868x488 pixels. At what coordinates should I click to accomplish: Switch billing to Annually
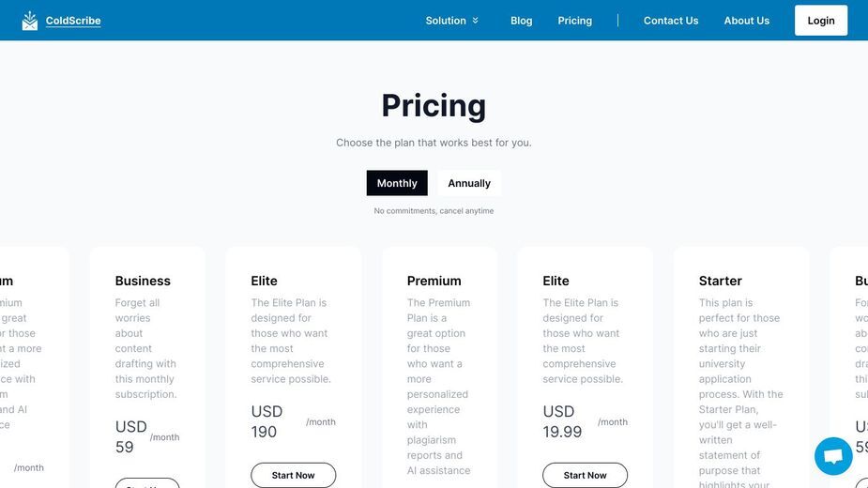pyautogui.click(x=469, y=183)
